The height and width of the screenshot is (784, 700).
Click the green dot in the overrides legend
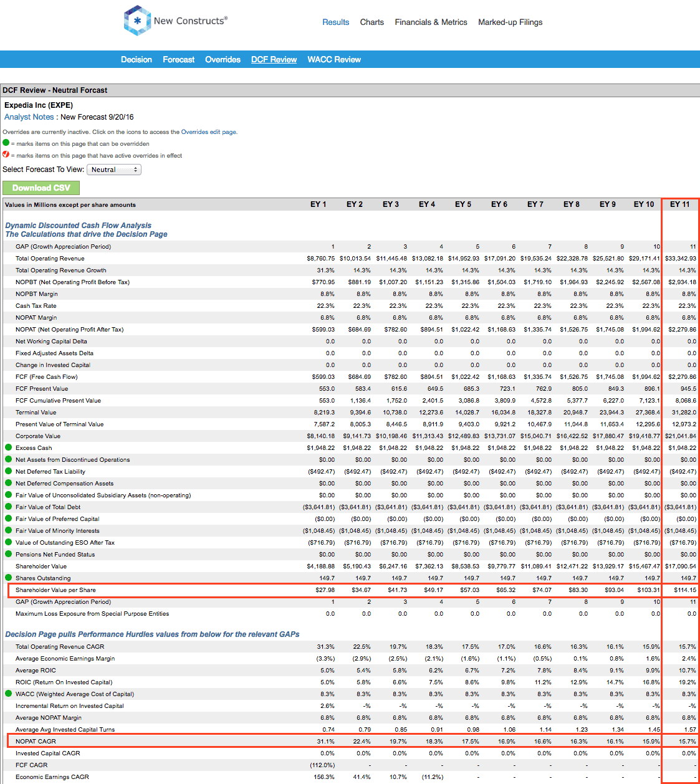tap(6, 143)
